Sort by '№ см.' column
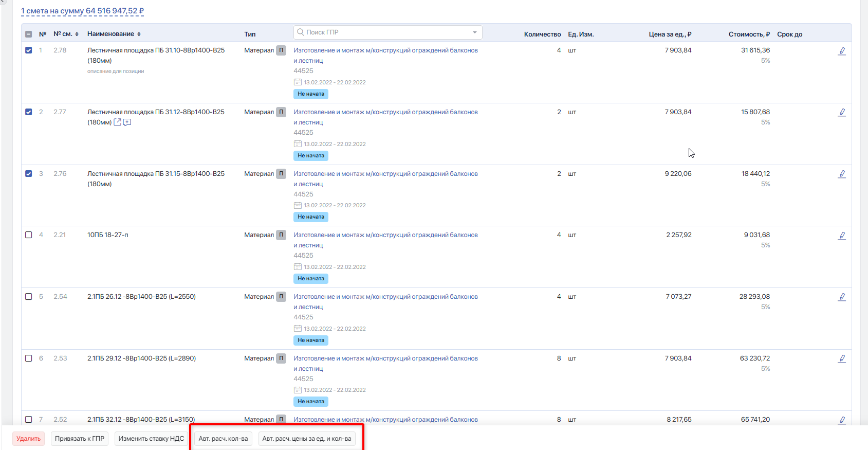Image resolution: width=868 pixels, height=450 pixels. pos(66,34)
